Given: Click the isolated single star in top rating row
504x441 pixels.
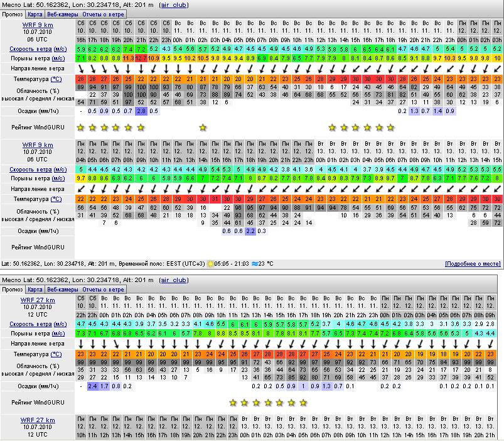Looking at the screenshot, I should click(202, 128).
